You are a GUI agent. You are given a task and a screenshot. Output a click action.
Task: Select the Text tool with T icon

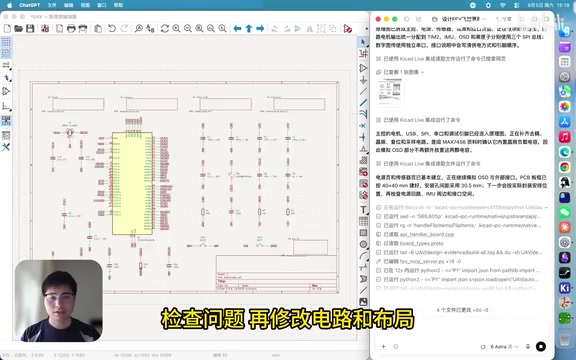[363, 209]
